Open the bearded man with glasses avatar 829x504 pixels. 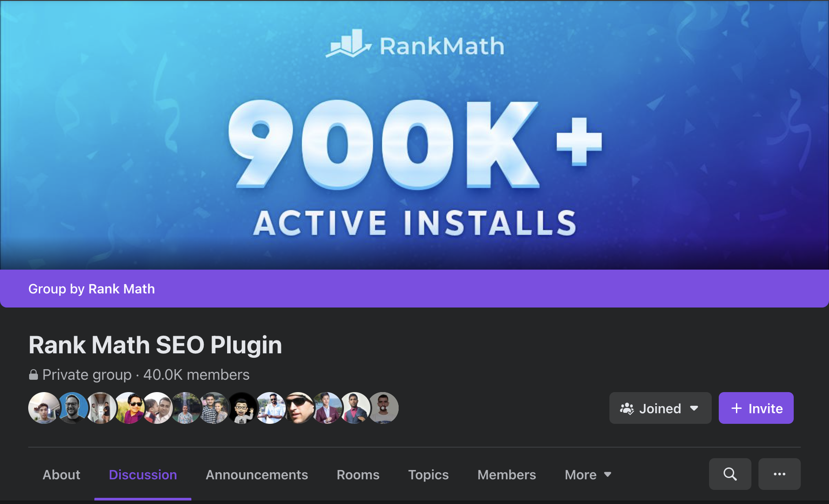pos(73,408)
